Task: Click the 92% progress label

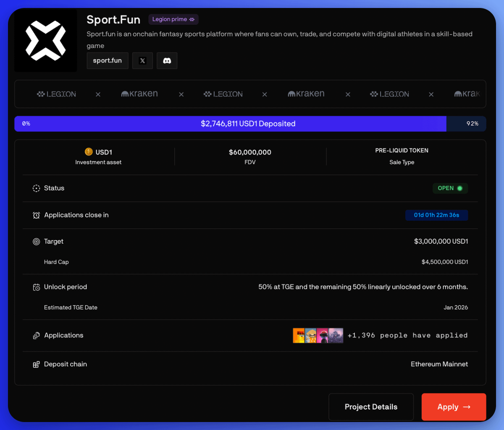Action: [x=472, y=124]
